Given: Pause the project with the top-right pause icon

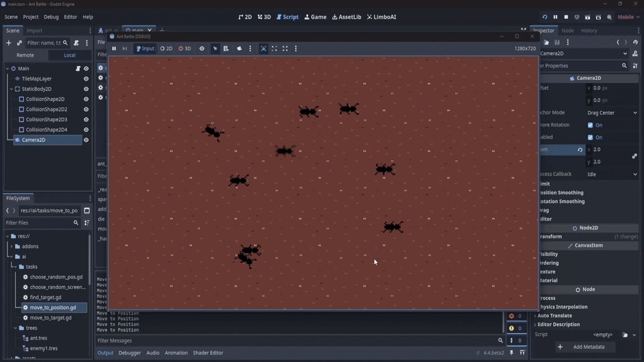Looking at the screenshot, I should (555, 17).
